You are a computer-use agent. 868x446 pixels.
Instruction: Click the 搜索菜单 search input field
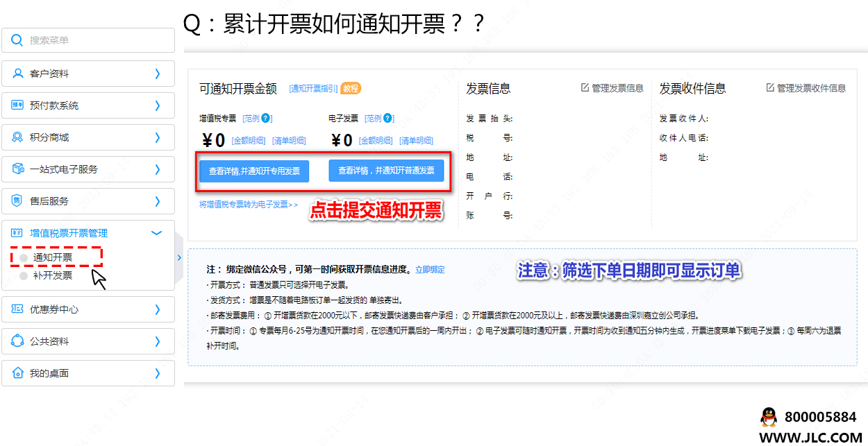(x=97, y=40)
